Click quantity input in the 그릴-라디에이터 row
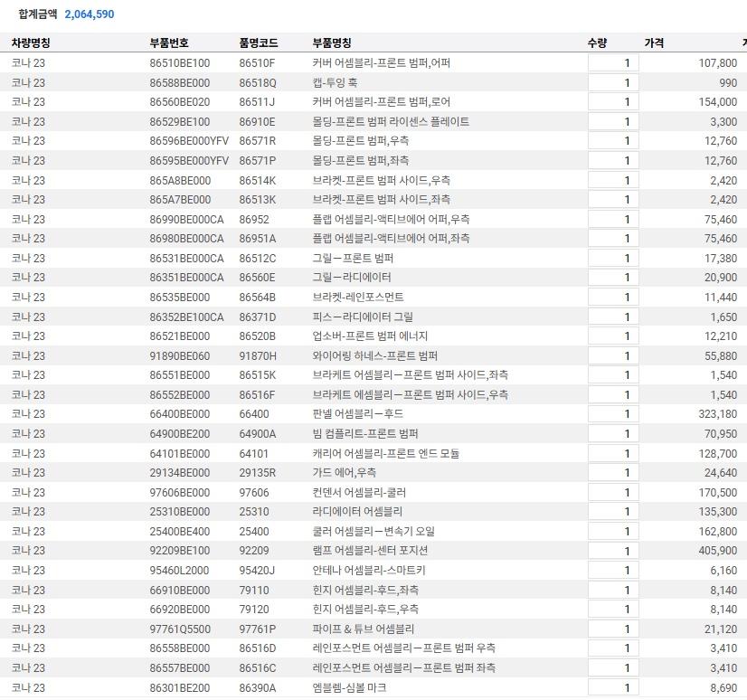The height and width of the screenshot is (700, 747). pyautogui.click(x=613, y=278)
